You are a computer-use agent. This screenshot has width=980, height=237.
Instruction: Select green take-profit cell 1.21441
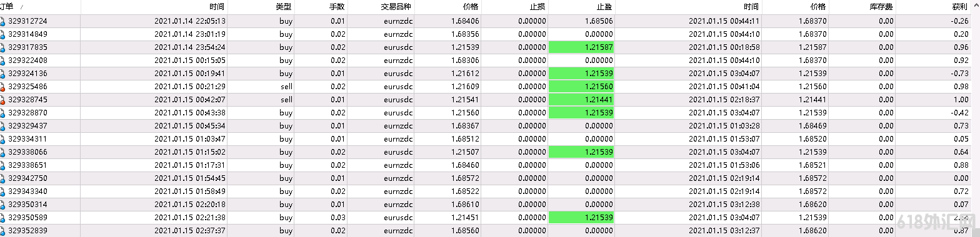pyautogui.click(x=581, y=100)
